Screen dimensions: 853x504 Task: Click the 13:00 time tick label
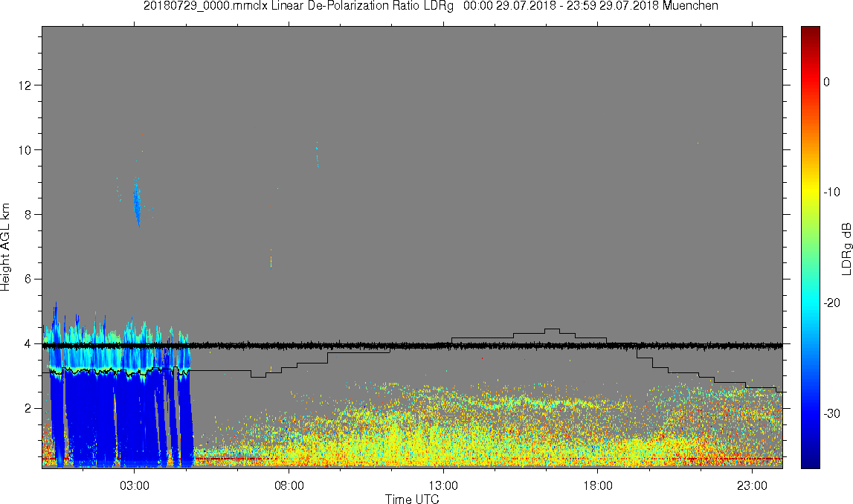pos(443,485)
